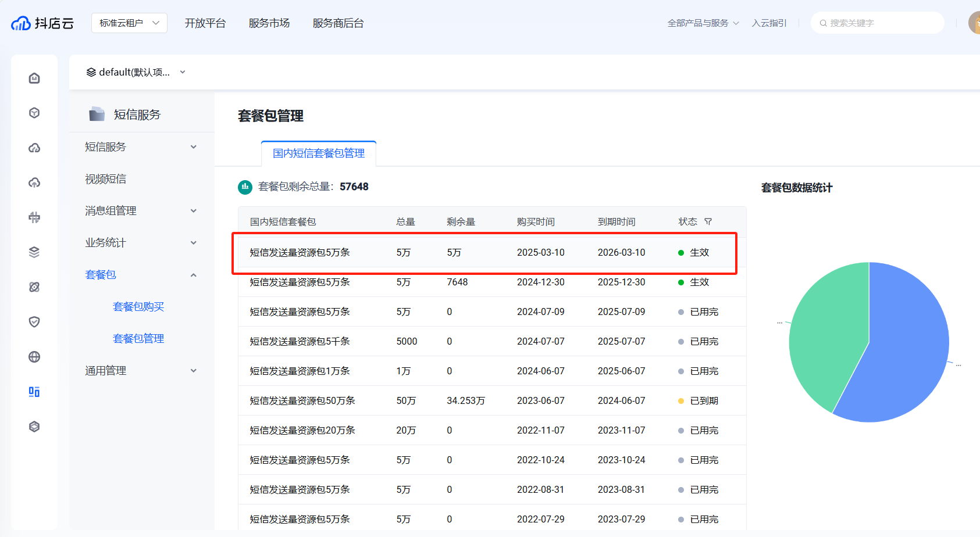The height and width of the screenshot is (537, 980).
Task: Expand the 消息组管理 menu section
Action: (x=141, y=210)
